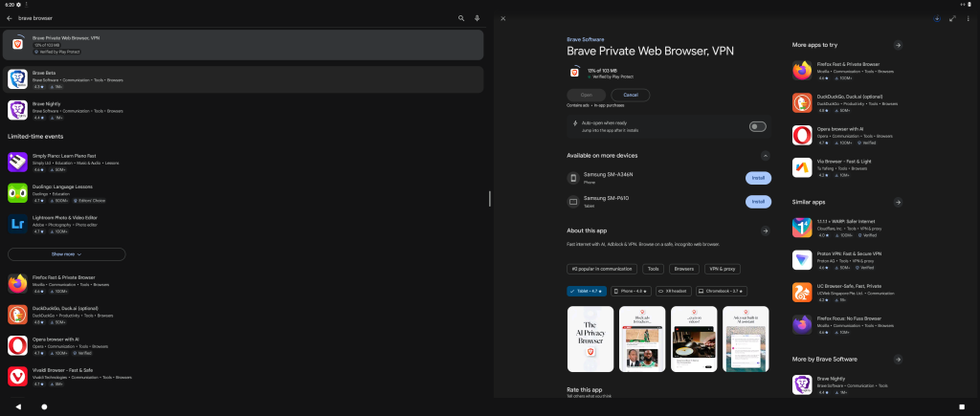Select the Phone ratings chip

(x=633, y=291)
